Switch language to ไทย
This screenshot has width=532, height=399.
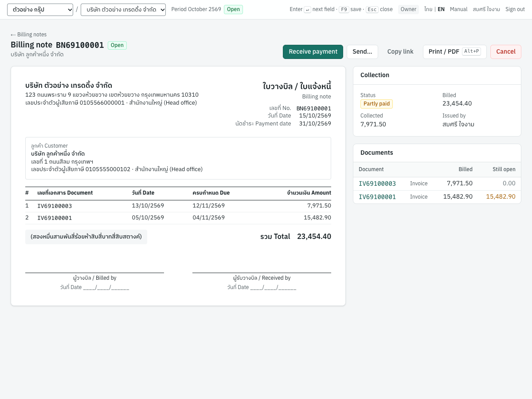pos(428,9)
